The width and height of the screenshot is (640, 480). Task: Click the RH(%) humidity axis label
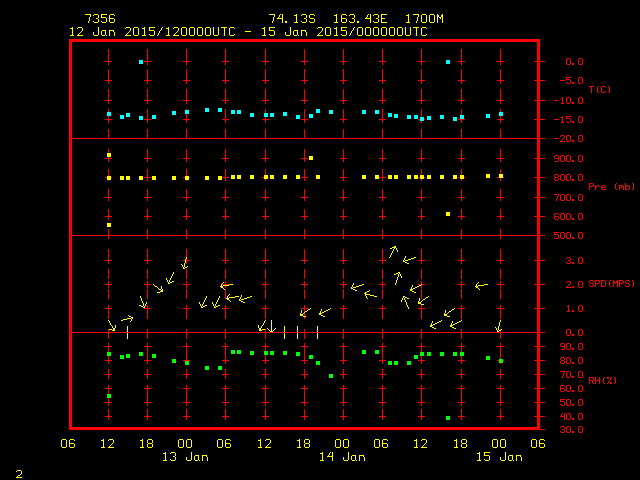(599, 381)
